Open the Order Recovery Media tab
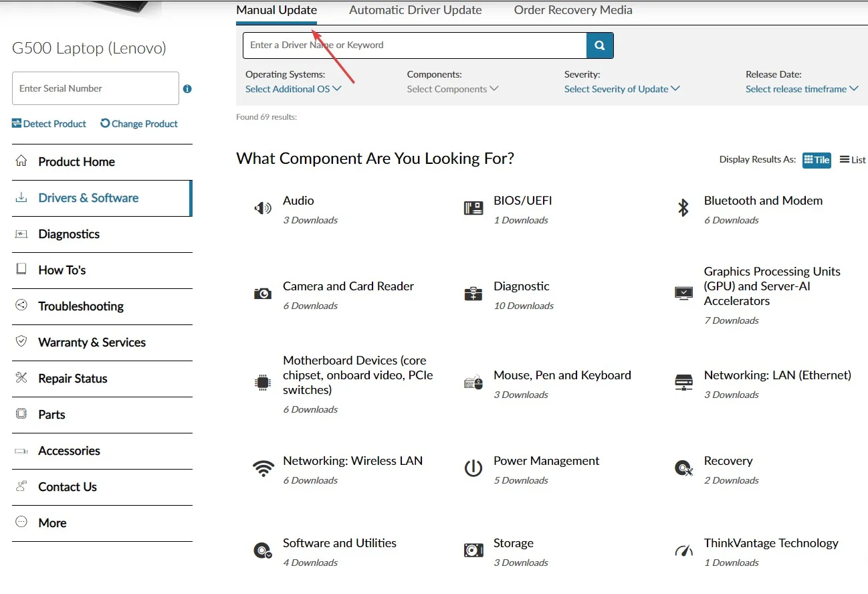 [573, 11]
